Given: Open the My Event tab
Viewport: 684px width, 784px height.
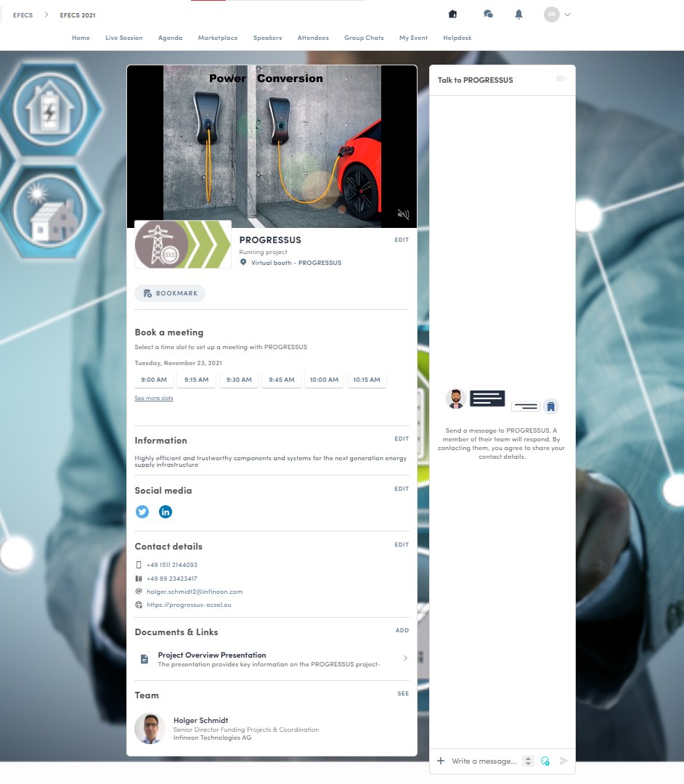Looking at the screenshot, I should click(x=413, y=38).
